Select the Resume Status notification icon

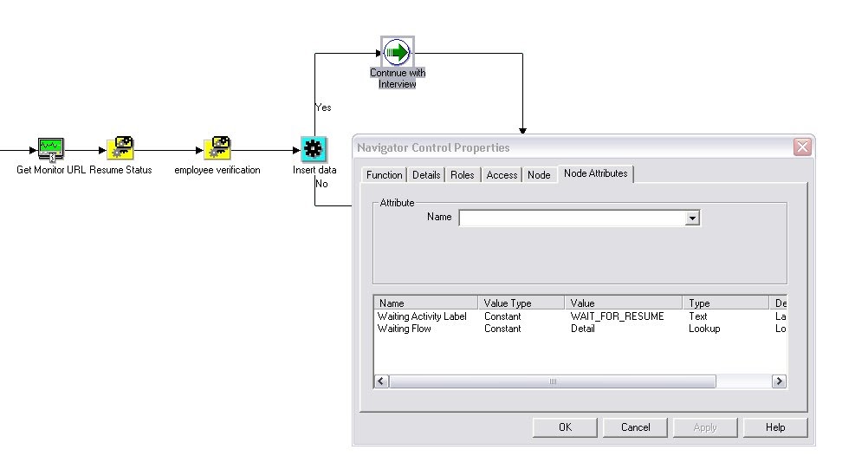pos(120,148)
